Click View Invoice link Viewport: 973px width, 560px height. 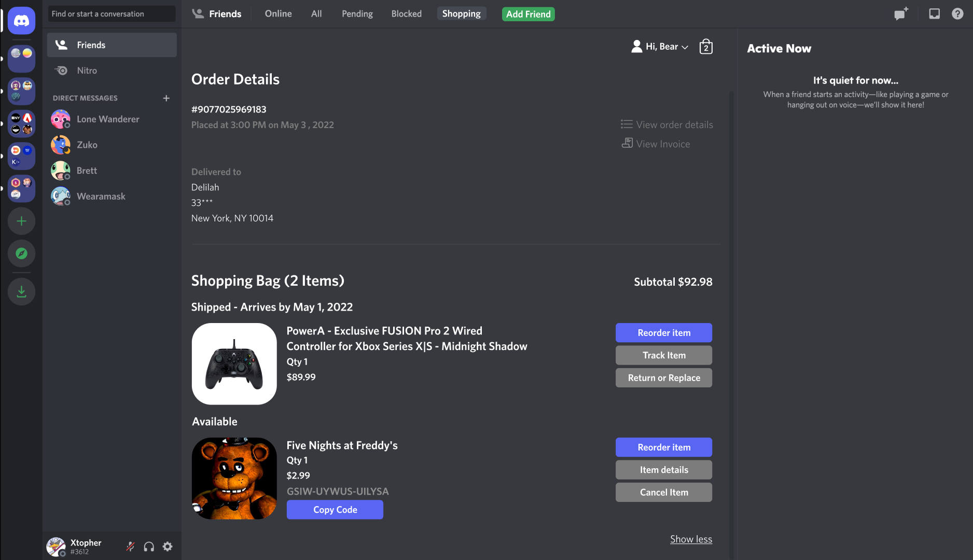pos(656,144)
